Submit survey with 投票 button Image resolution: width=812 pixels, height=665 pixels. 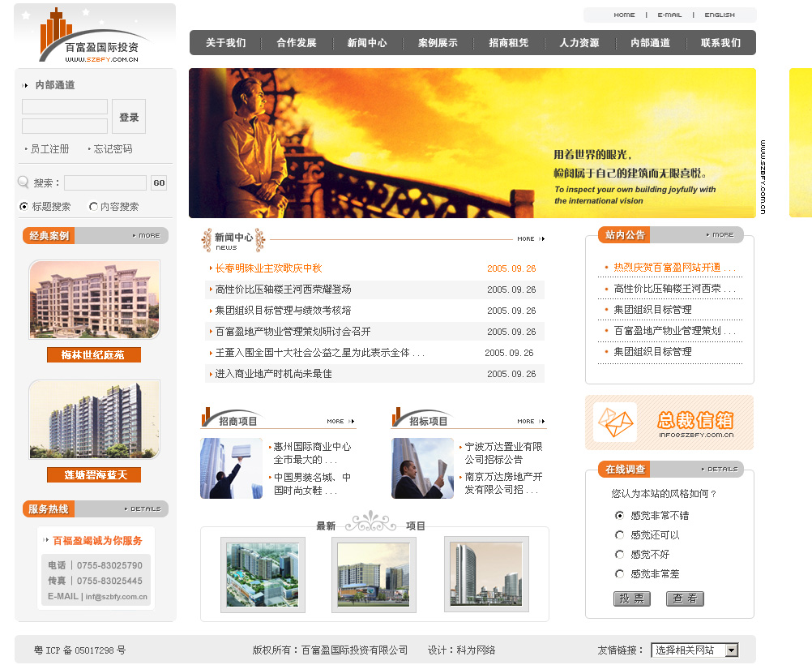tap(632, 598)
